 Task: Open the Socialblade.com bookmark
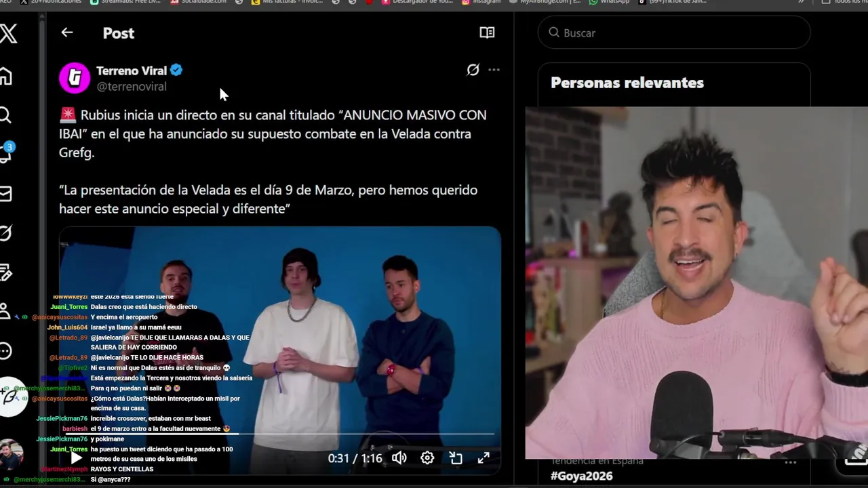click(x=199, y=2)
